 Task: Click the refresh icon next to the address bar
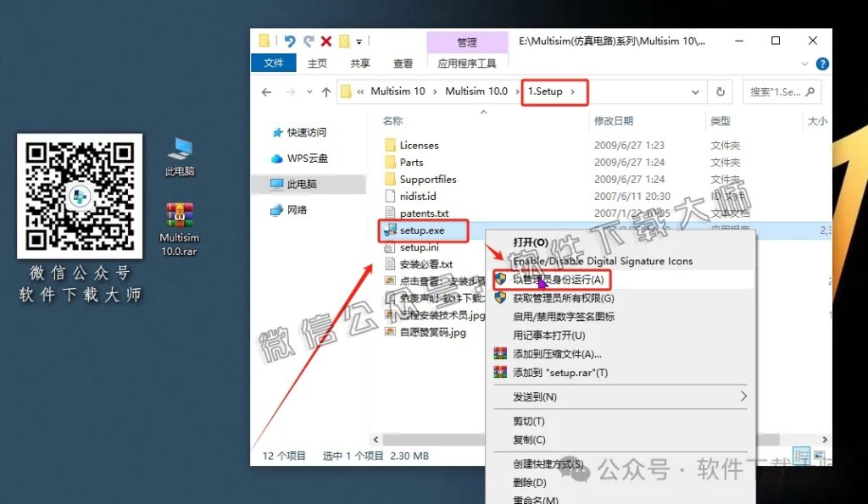(x=720, y=91)
